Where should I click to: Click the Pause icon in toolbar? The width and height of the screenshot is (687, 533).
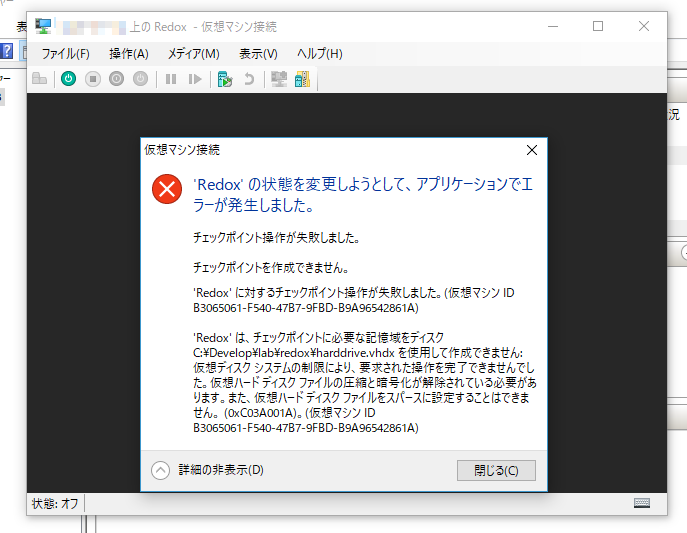coord(171,78)
